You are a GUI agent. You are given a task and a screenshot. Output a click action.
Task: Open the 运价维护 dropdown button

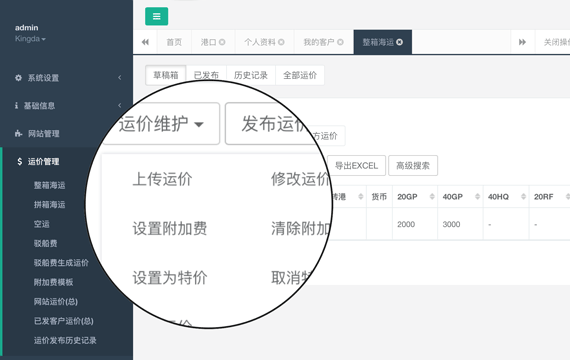pyautogui.click(x=161, y=124)
